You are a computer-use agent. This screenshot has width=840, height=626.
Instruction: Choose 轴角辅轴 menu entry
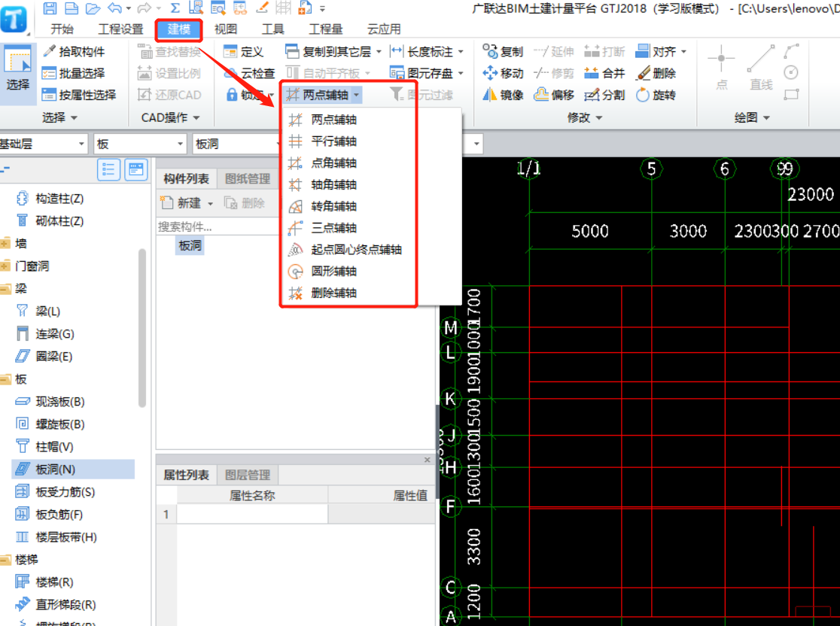333,185
